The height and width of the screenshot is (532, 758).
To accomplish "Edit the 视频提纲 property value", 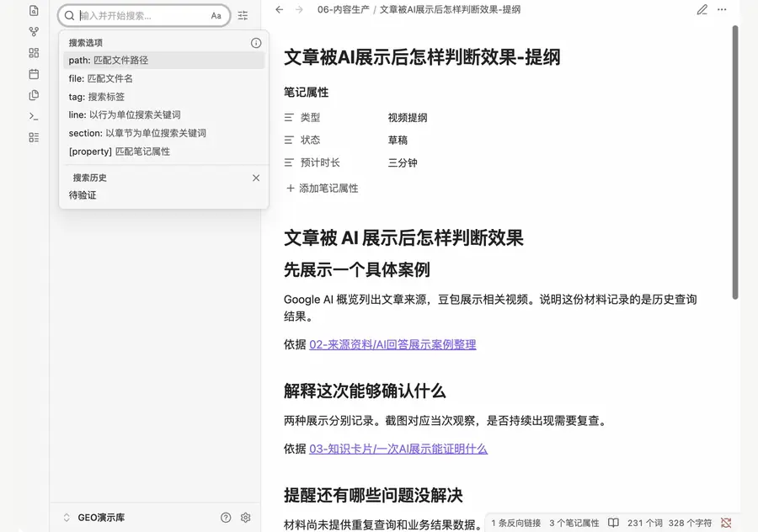I will [x=408, y=118].
